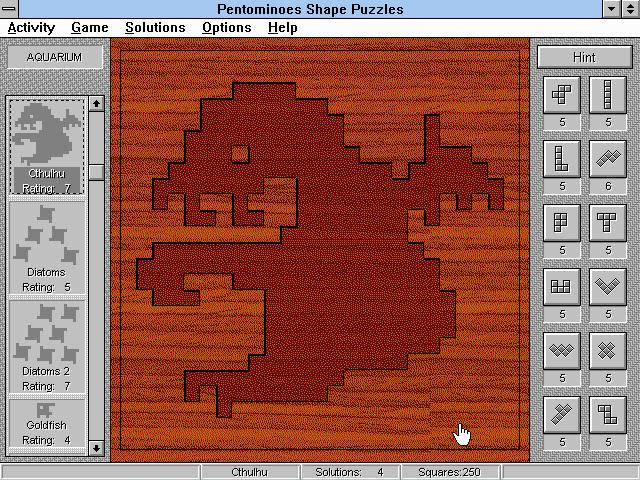Select the V-pentomino piece button
640x480 pixels.
607,287
